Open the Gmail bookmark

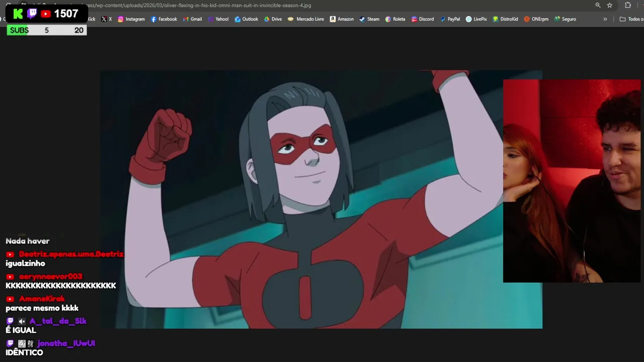(193, 19)
